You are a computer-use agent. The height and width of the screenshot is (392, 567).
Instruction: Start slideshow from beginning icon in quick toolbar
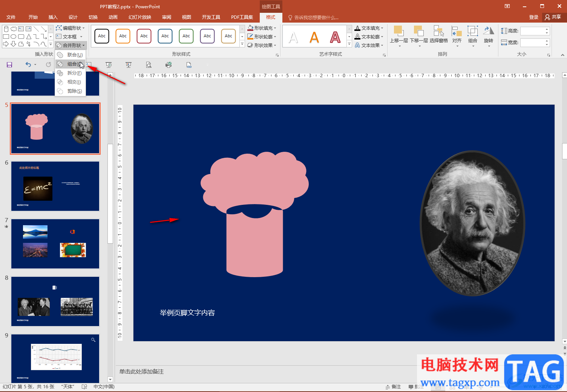point(109,65)
